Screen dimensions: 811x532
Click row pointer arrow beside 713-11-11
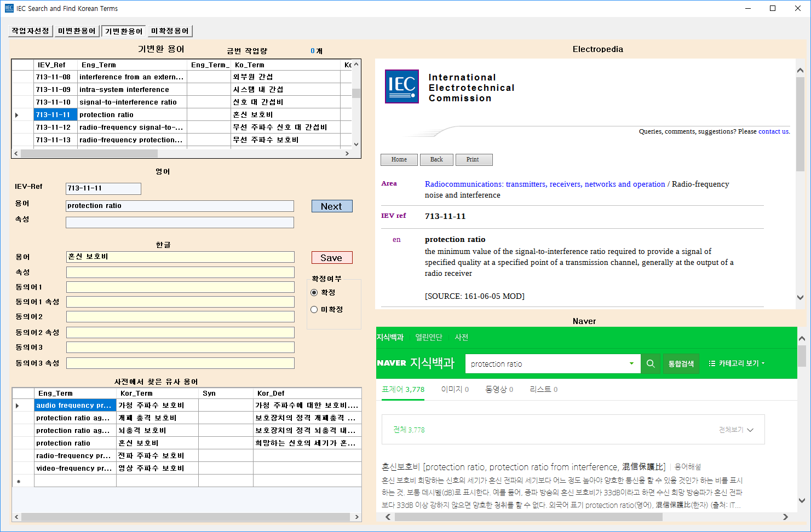pos(17,115)
